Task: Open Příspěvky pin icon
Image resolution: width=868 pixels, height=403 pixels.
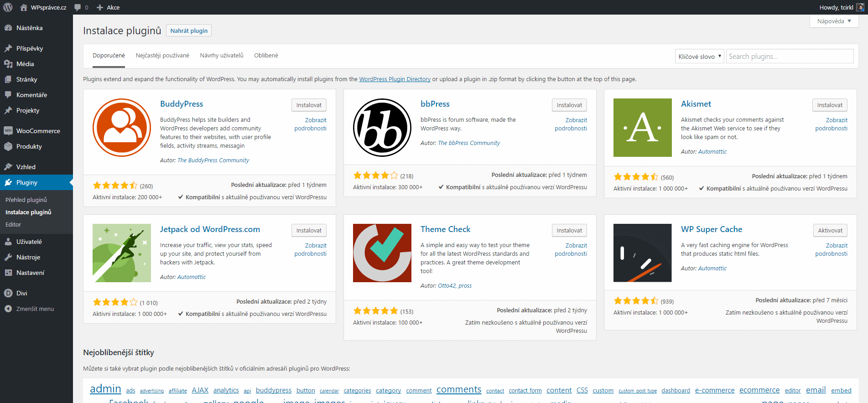Action: (x=8, y=48)
